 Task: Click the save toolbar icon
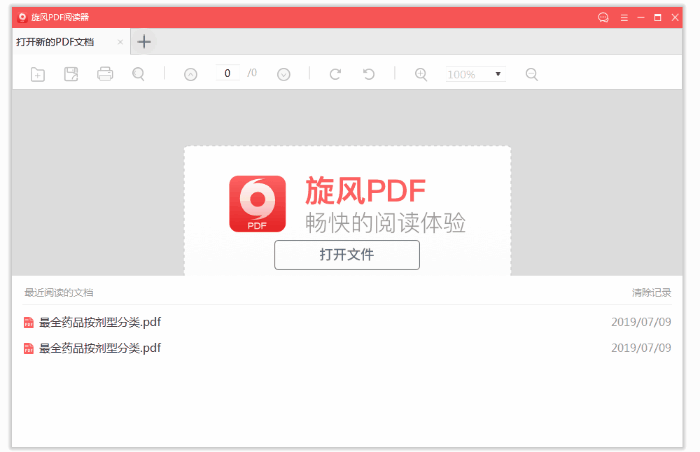point(71,74)
